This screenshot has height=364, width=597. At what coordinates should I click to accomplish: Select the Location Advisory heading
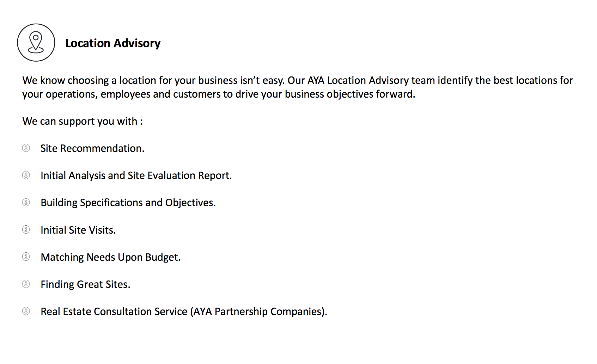113,43
